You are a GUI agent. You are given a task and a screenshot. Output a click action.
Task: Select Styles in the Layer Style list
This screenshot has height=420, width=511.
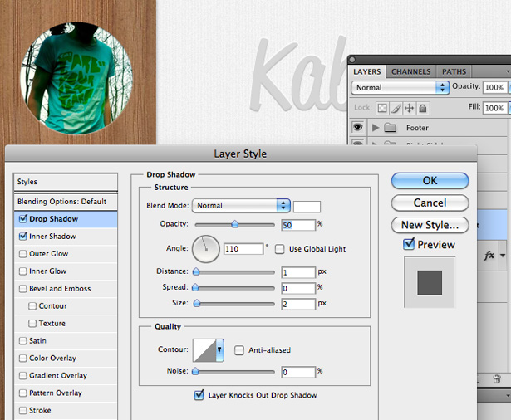(66, 182)
